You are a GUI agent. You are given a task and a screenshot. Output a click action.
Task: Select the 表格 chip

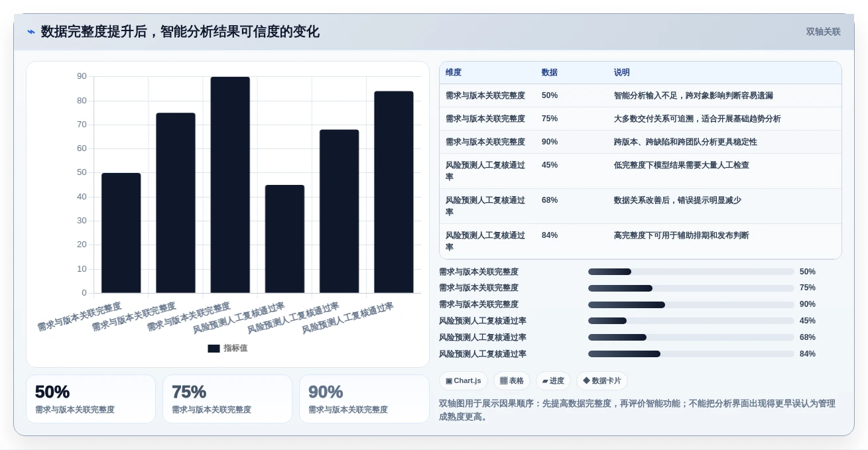click(512, 381)
